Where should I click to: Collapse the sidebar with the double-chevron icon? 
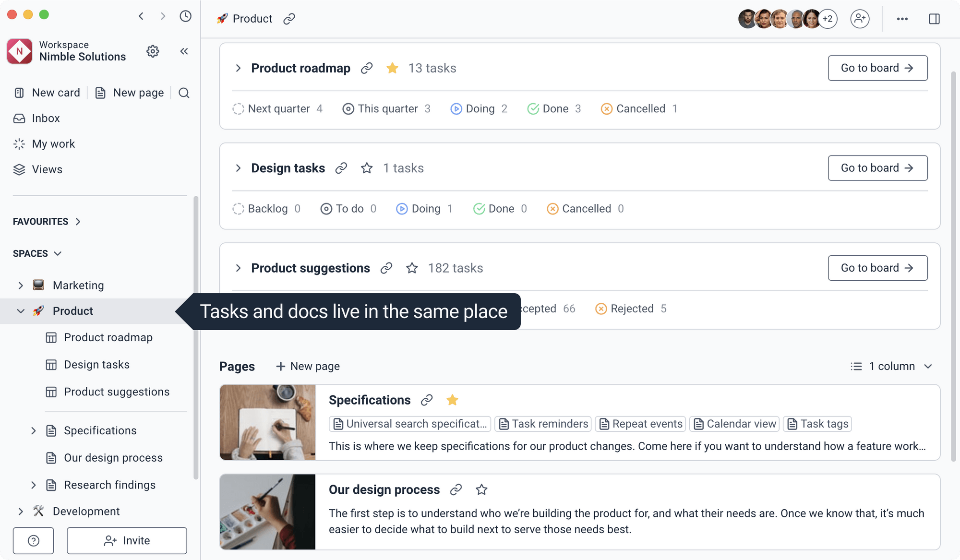point(184,51)
